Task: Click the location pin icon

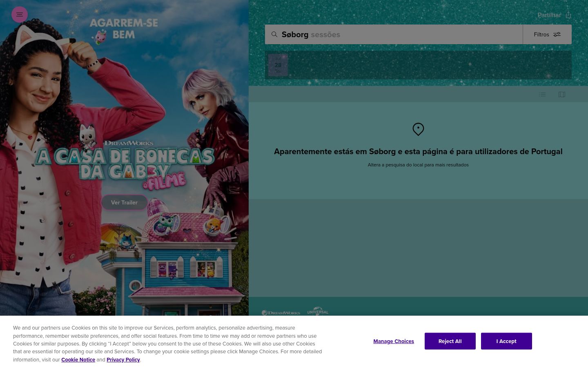Action: (x=418, y=129)
